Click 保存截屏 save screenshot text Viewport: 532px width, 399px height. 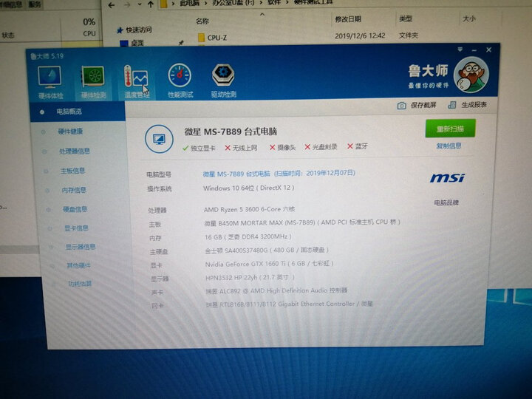[x=423, y=105]
